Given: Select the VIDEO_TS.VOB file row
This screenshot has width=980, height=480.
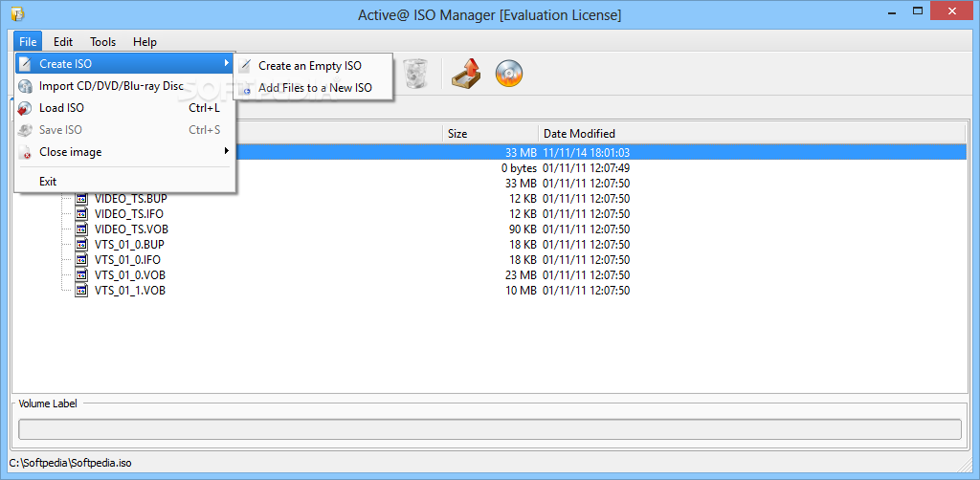Looking at the screenshot, I should point(489,229).
